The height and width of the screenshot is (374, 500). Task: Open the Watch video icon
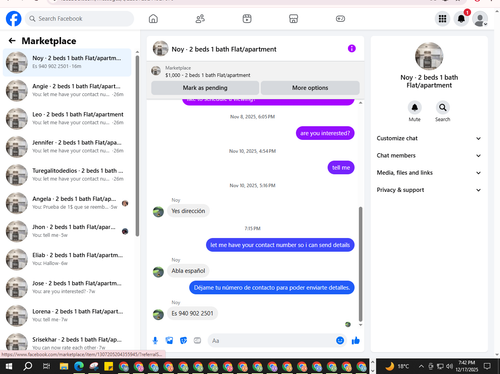click(247, 19)
